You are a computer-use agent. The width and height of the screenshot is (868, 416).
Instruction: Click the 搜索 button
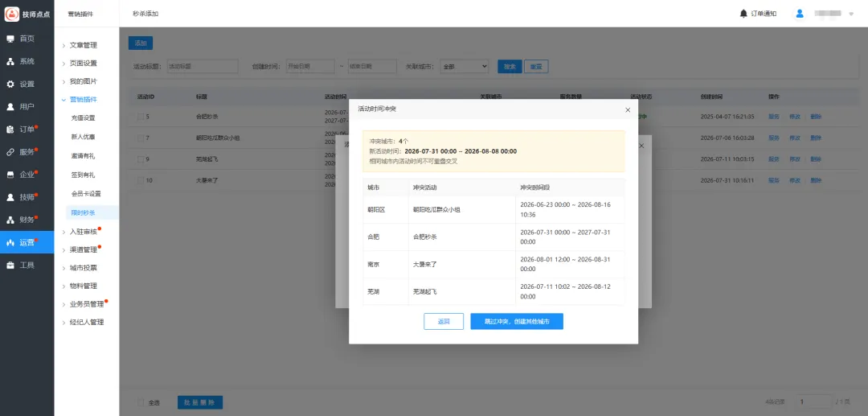click(x=510, y=67)
